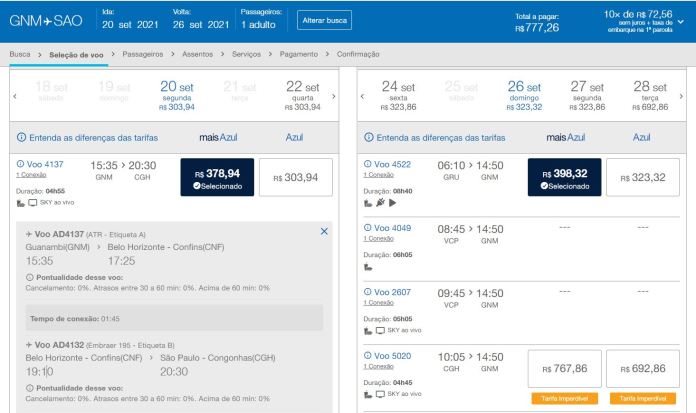Image resolution: width=696 pixels, height=413 pixels.
Task: Click the SKY ao vivo TV icon for Voo 4137
Action: 33,203
